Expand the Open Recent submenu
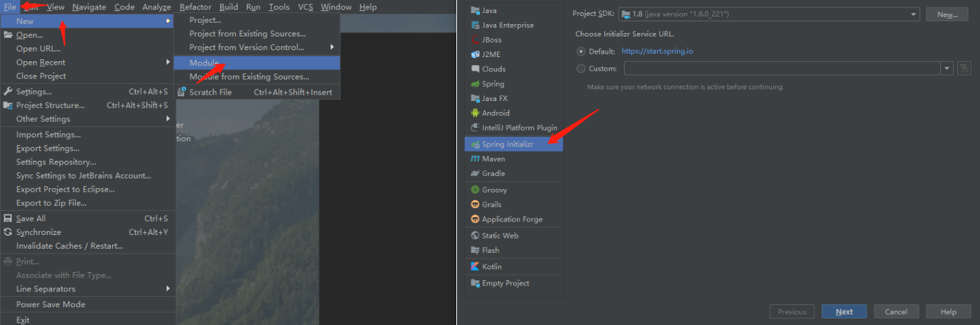The image size is (980, 325). tap(87, 63)
